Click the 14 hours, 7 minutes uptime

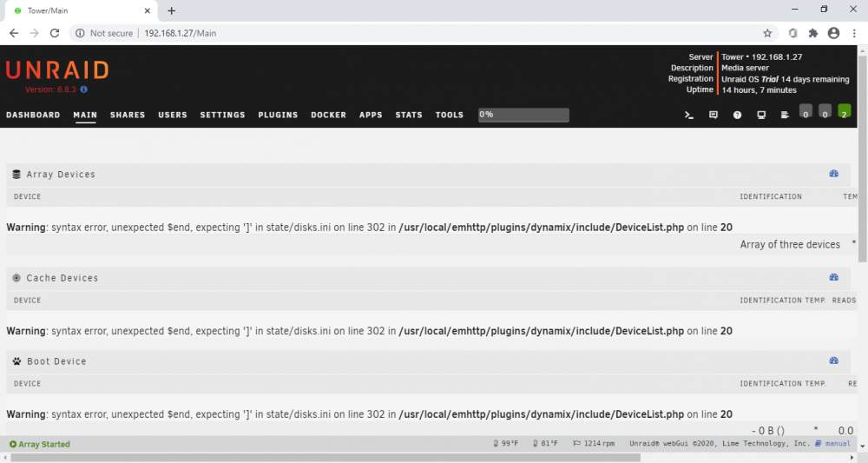pyautogui.click(x=759, y=90)
